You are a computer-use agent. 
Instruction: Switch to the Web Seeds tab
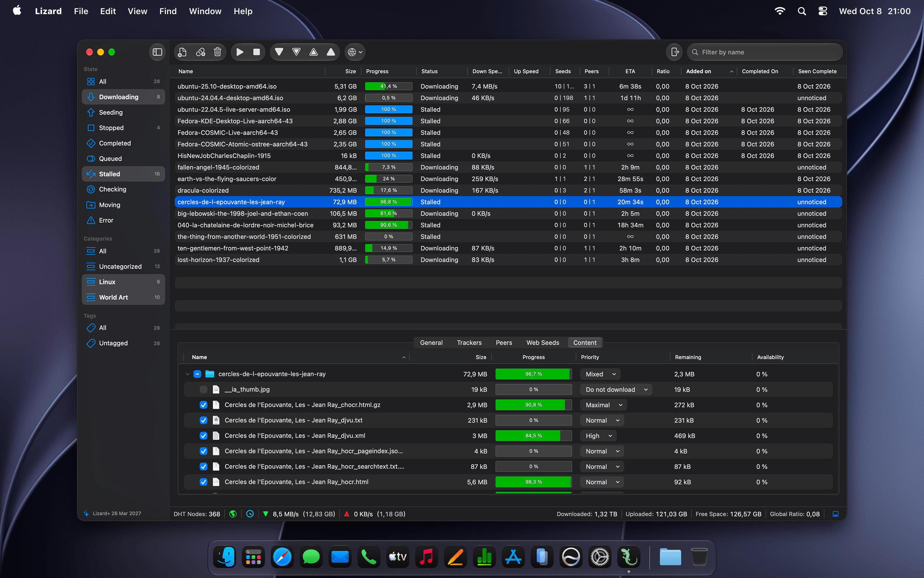543,343
